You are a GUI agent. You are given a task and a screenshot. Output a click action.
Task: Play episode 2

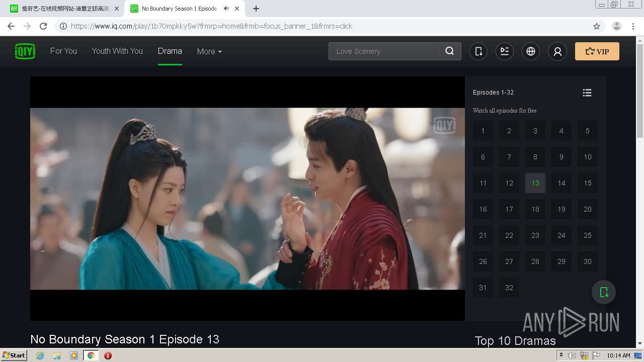click(x=509, y=131)
